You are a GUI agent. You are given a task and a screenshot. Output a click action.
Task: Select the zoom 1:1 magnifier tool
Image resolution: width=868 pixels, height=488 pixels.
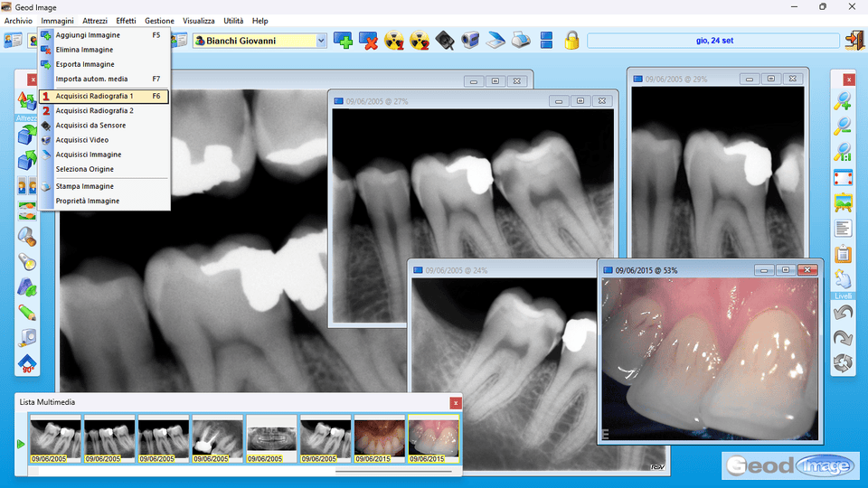(843, 152)
